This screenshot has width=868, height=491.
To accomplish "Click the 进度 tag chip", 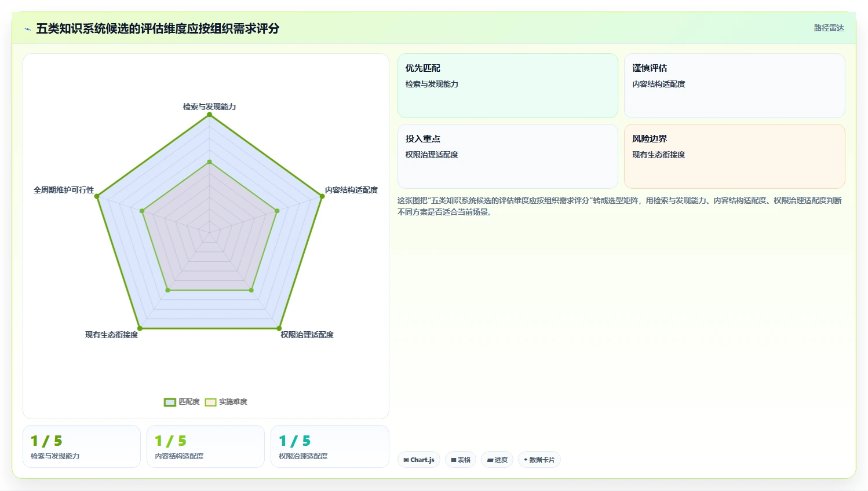I will tap(497, 460).
